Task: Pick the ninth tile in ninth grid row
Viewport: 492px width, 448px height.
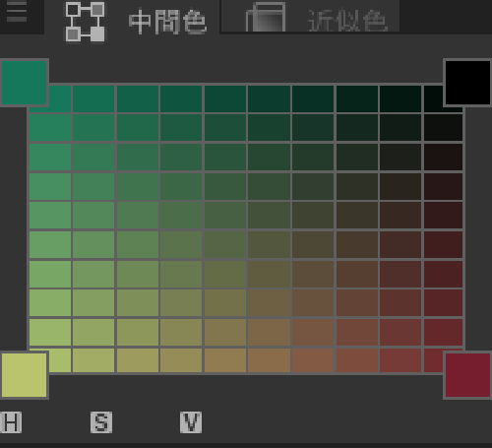Action: coord(400,332)
